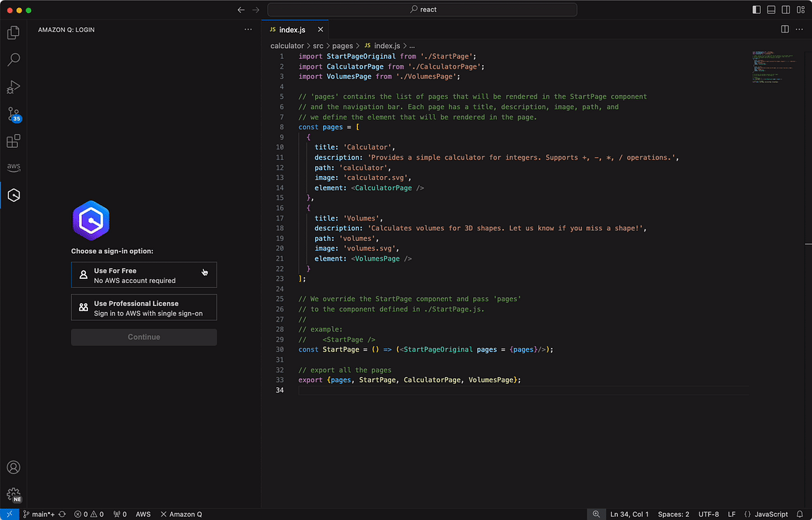Click Amazon Q in the status bar
812x520 pixels.
[181, 514]
